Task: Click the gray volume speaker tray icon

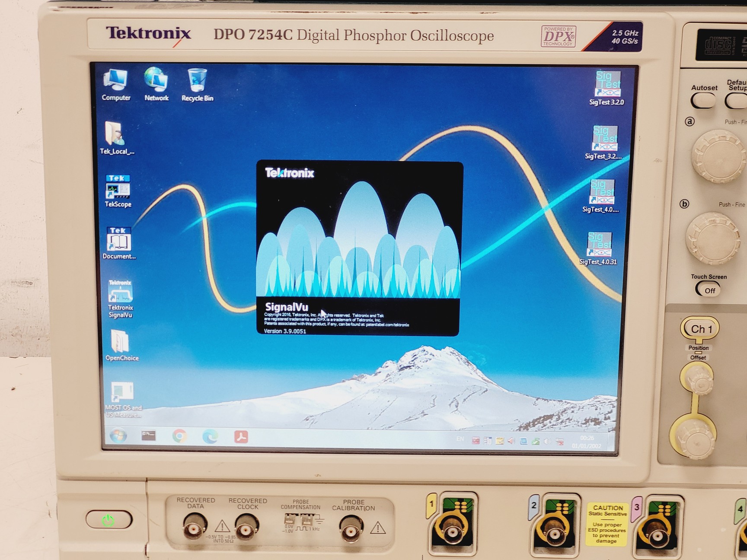Action: pyautogui.click(x=547, y=441)
